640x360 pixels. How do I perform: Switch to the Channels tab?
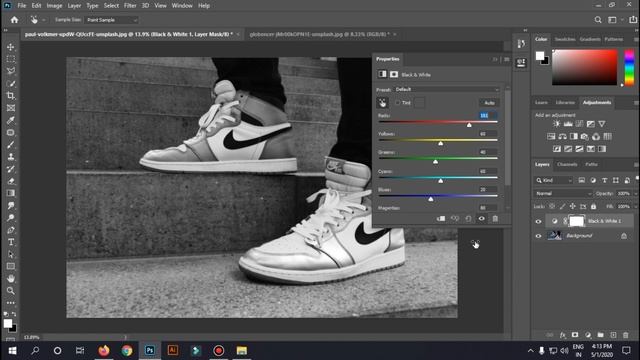coord(567,164)
